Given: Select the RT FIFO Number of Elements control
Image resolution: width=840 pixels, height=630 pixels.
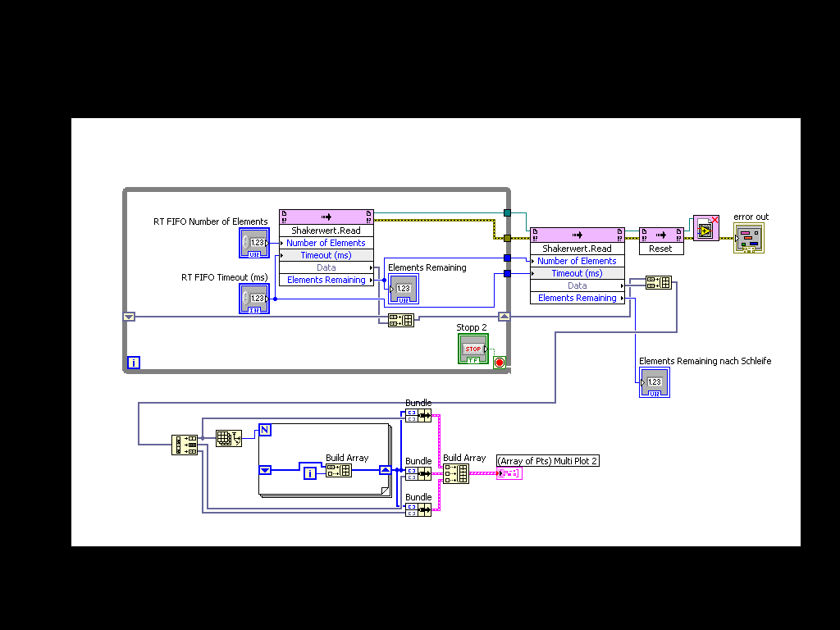Looking at the screenshot, I should point(254,243).
